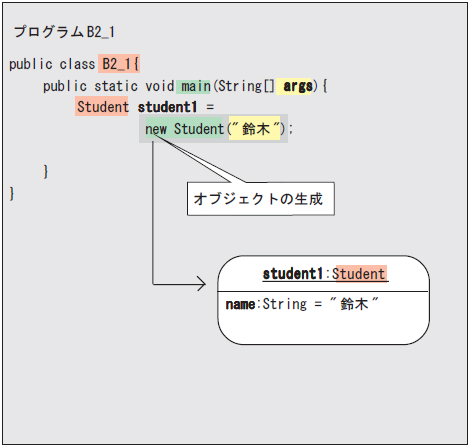This screenshot has height=446, width=469.
Task: Click '(String[]' parameter type
Action: [244, 86]
